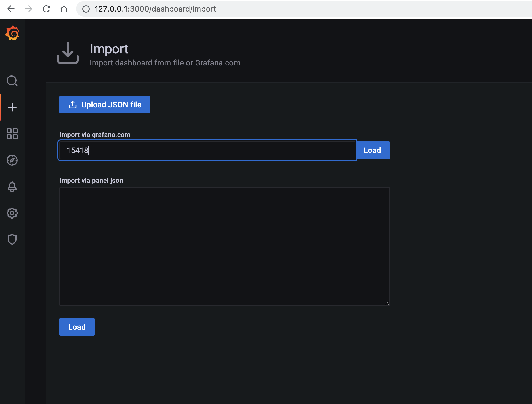This screenshot has width=532, height=404.
Task: Open the Dashboards panel icon
Action: (12, 134)
